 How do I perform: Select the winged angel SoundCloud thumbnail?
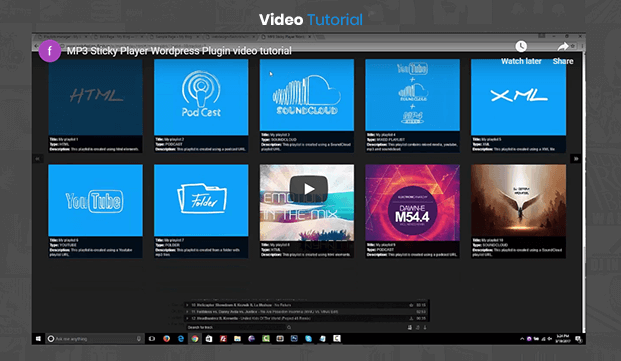coord(518,200)
